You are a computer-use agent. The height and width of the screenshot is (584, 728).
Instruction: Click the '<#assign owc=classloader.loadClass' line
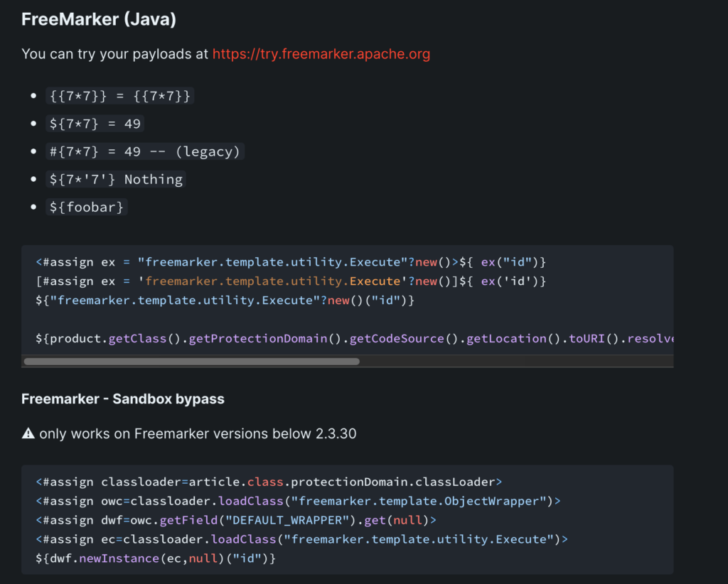point(298,501)
